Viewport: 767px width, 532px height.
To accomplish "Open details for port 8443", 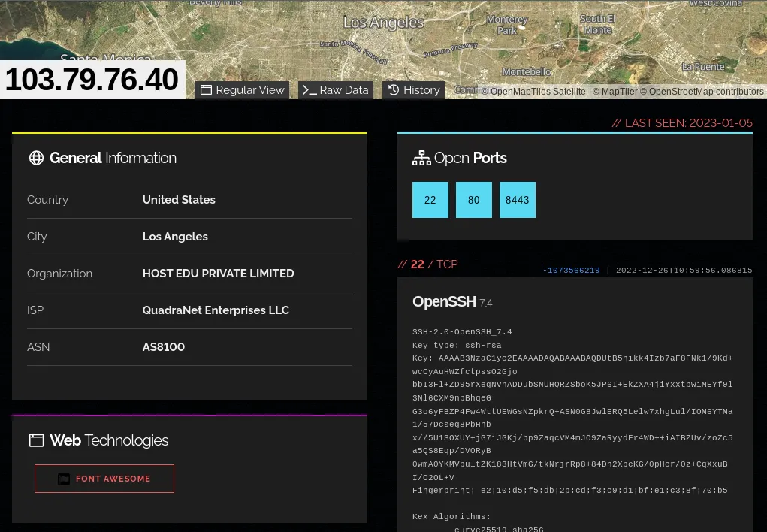I will point(517,200).
